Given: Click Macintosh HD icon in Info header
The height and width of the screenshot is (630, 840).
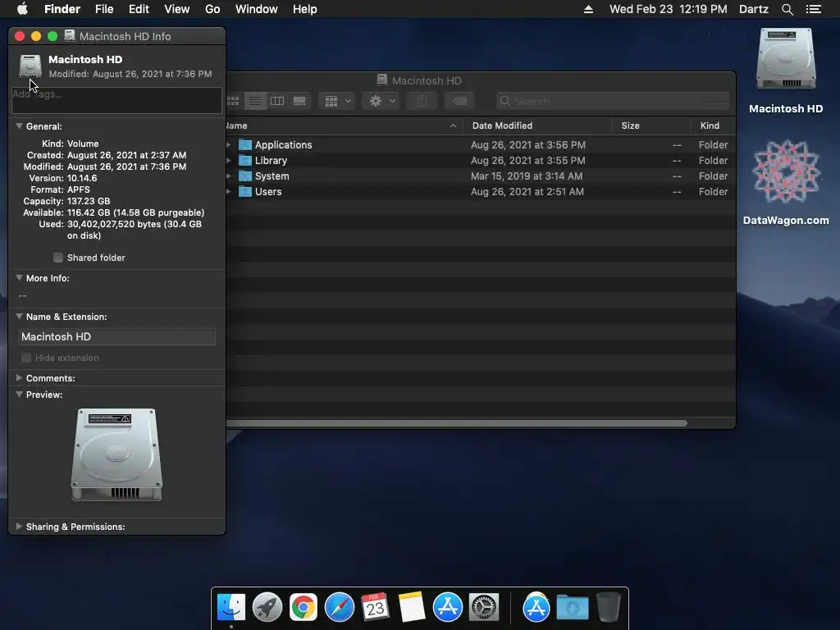Looking at the screenshot, I should click(x=30, y=66).
